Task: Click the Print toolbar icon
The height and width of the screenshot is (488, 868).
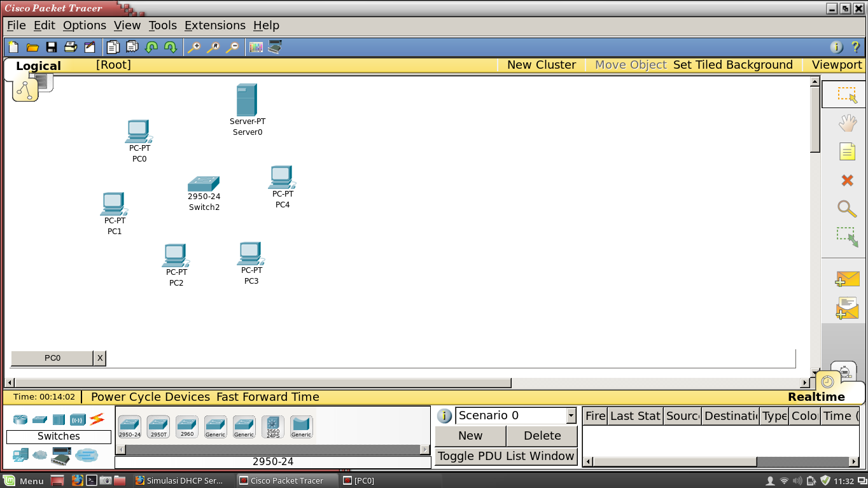Action: 71,47
